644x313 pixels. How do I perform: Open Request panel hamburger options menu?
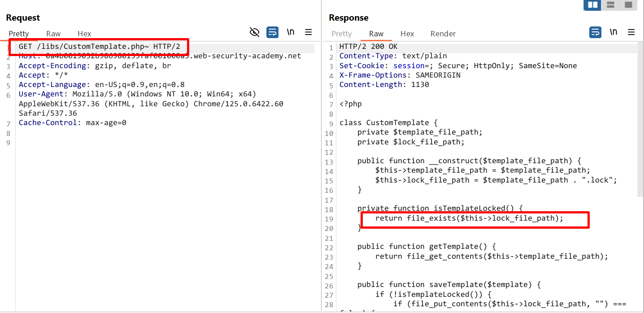coord(309,32)
